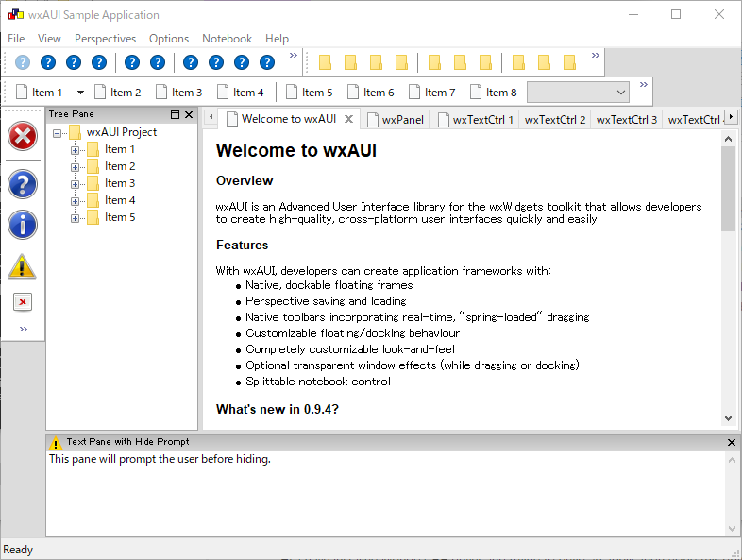
Task: Click the page icon of toolbar Item 5
Action: click(x=292, y=92)
